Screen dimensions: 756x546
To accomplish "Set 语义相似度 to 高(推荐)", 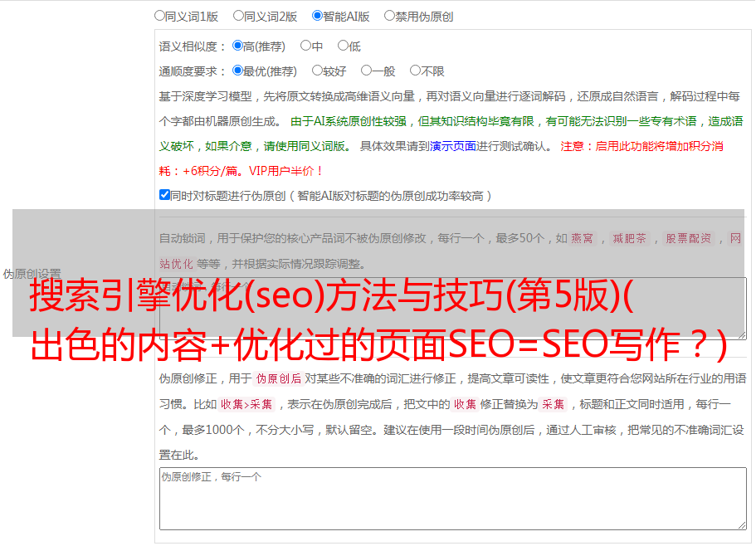I will [237, 46].
